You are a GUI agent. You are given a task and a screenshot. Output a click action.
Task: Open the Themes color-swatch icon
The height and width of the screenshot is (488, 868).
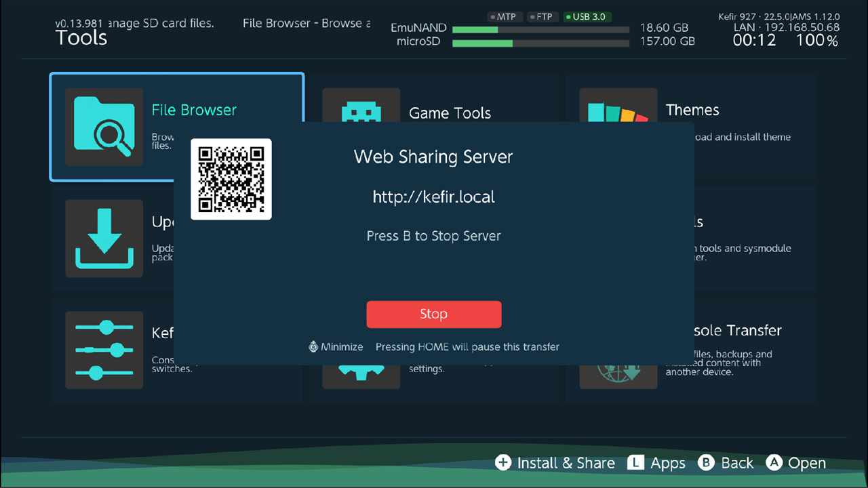click(618, 106)
